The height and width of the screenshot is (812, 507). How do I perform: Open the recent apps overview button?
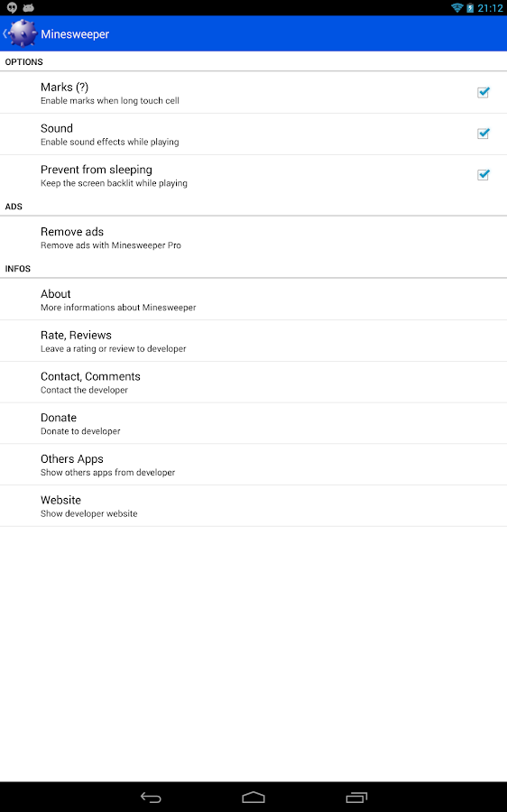click(356, 797)
